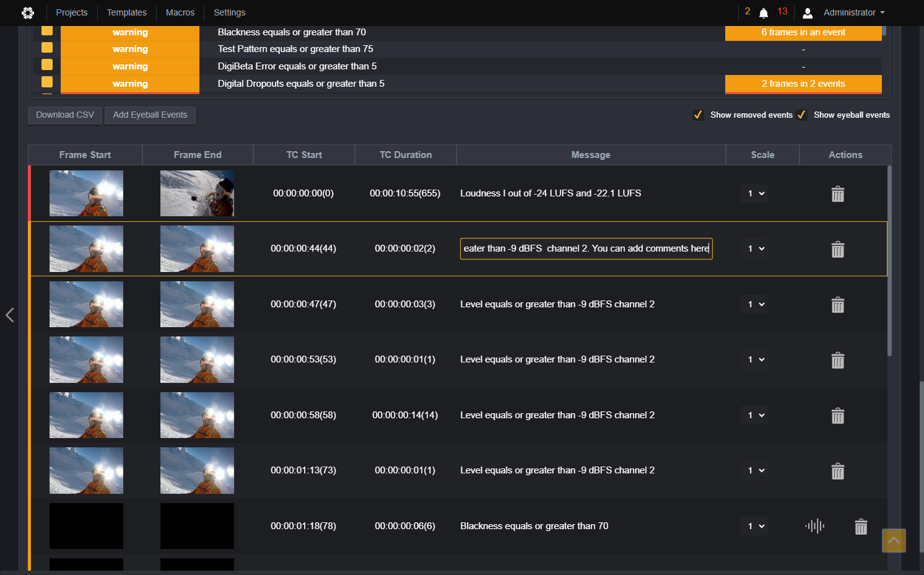This screenshot has width=924, height=575.
Task: Open the Administrator account dropdown
Action: tap(854, 12)
